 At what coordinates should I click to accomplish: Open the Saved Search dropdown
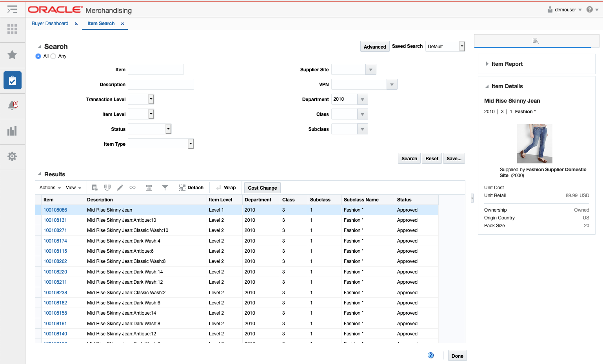point(461,46)
